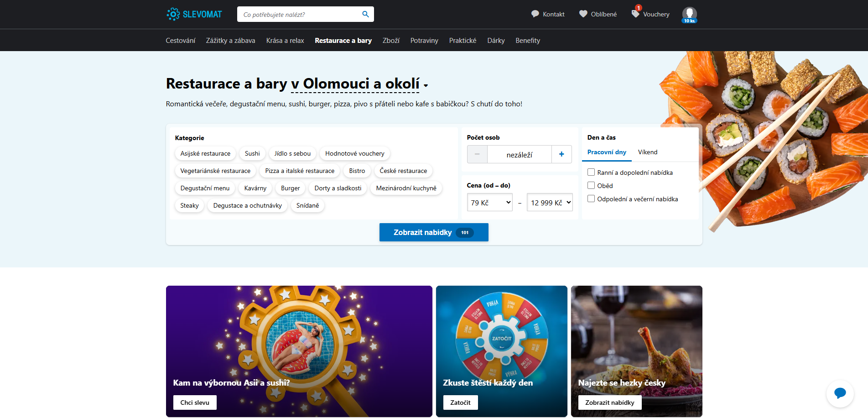
Task: Click Chci slevu button
Action: pyautogui.click(x=195, y=402)
